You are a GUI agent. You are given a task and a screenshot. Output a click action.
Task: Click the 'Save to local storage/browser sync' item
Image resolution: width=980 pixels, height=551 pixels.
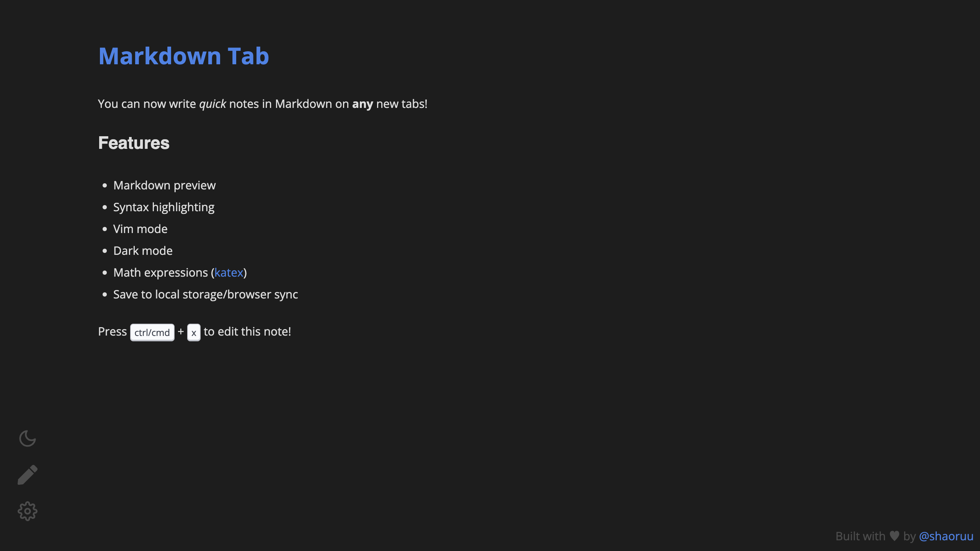205,294
